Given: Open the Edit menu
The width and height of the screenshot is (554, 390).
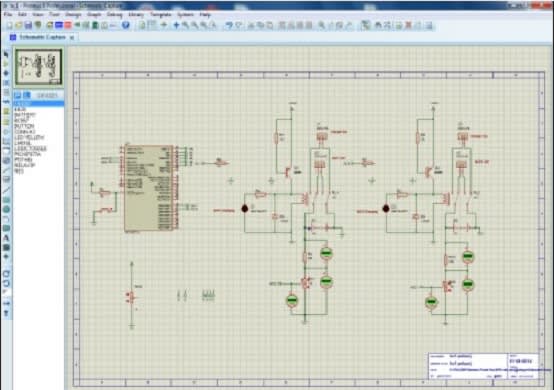Looking at the screenshot, I should point(22,14).
